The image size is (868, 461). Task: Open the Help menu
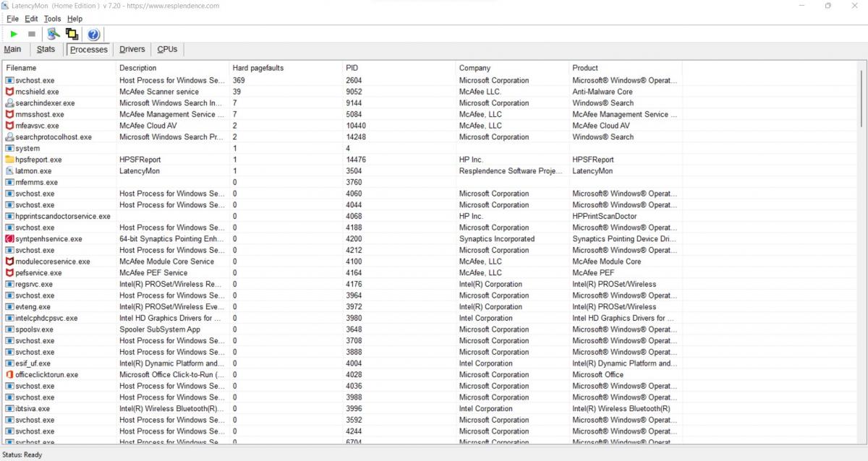coord(75,19)
